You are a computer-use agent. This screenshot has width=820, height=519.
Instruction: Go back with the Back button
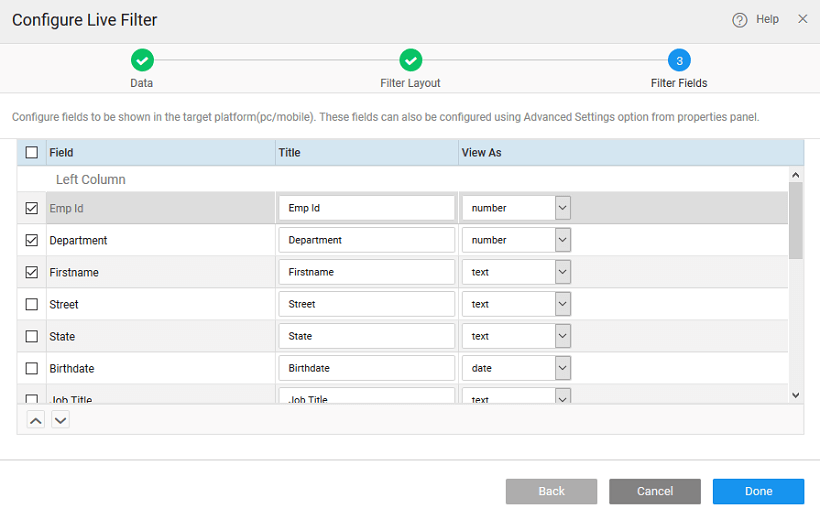[x=551, y=491]
